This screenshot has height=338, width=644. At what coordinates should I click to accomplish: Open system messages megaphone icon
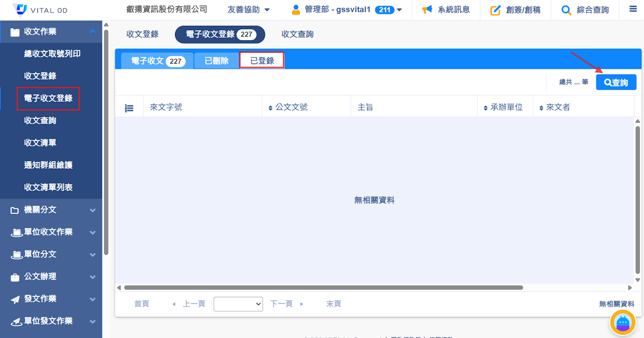(x=427, y=10)
